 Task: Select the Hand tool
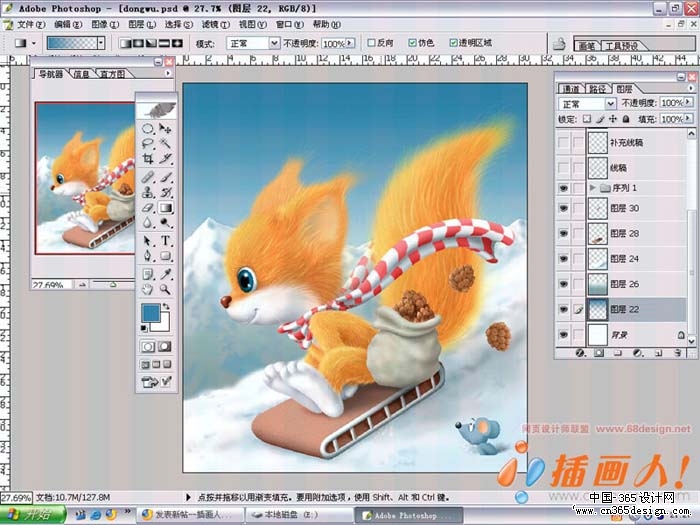click(x=148, y=290)
